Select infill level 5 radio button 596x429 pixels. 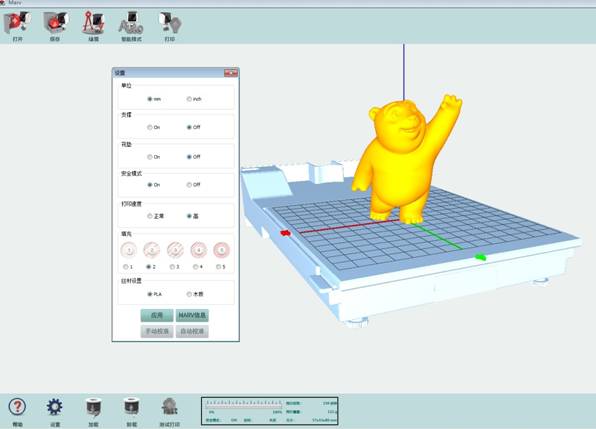(x=218, y=267)
